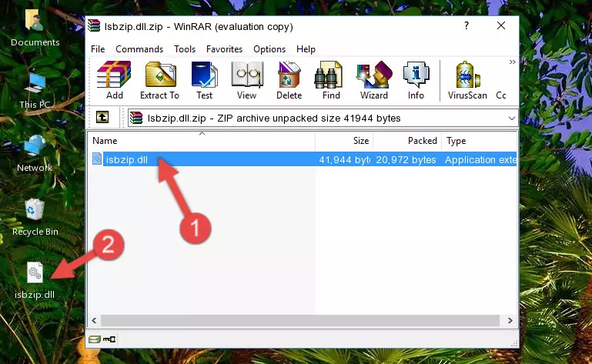Image resolution: width=592 pixels, height=364 pixels.
Task: Click the horizontal scrollbar left arrow
Action: [95, 321]
